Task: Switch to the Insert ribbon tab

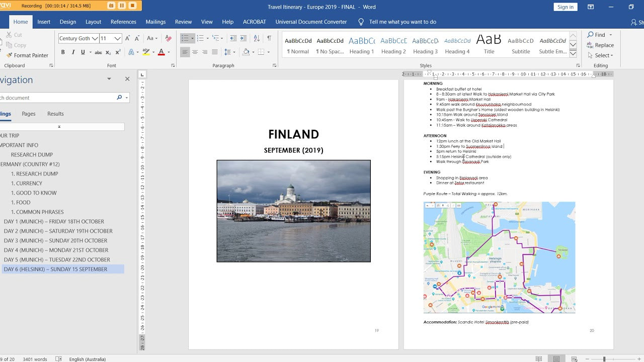Action: click(44, 22)
